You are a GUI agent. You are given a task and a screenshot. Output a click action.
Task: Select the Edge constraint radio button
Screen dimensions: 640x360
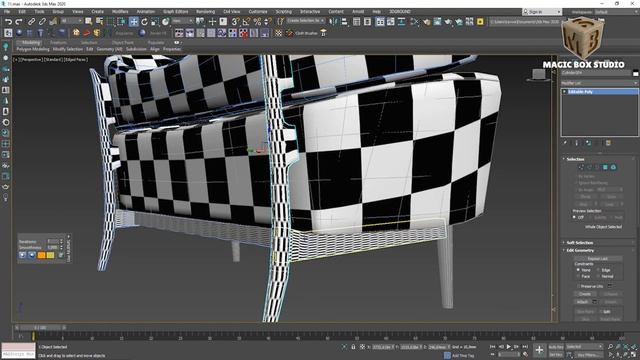(598, 270)
